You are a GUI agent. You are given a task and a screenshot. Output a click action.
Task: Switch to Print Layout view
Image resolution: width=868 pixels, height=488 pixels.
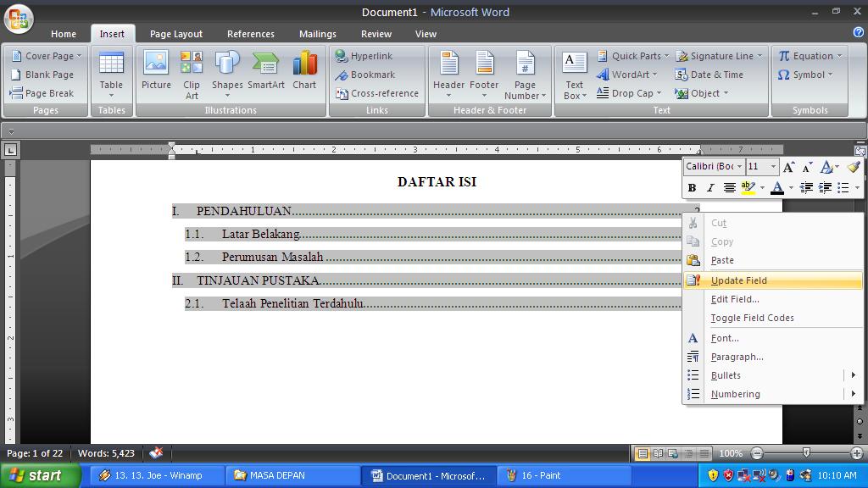643,454
